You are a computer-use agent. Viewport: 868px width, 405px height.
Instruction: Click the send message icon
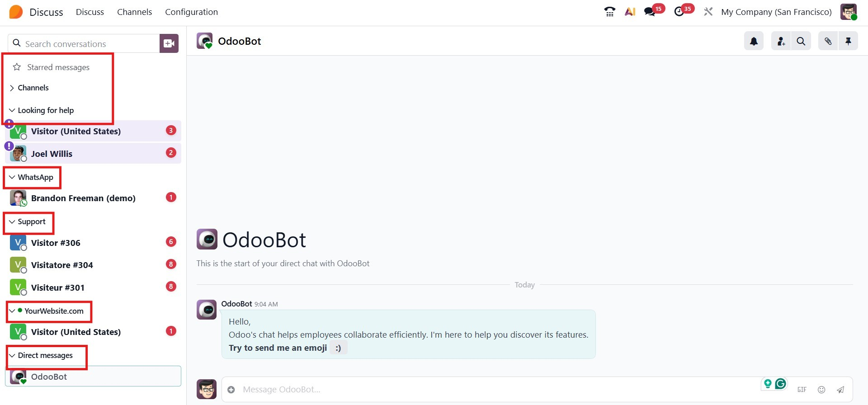coord(840,390)
